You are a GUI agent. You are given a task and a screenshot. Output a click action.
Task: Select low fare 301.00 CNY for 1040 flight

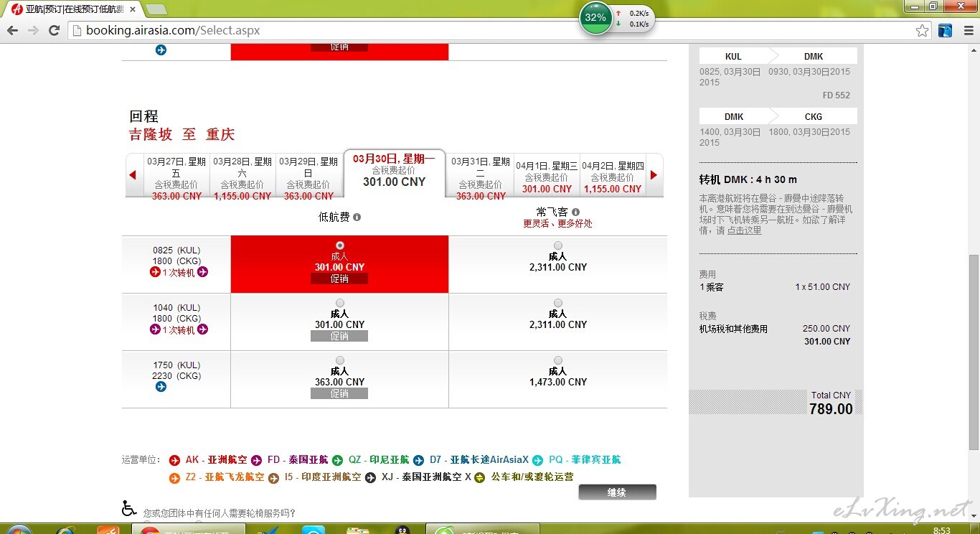pos(339,303)
